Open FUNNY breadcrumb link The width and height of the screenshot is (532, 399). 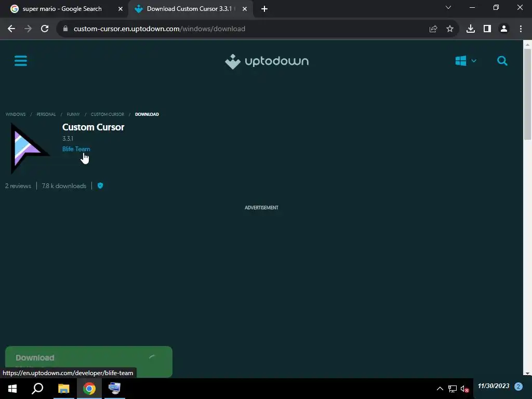[x=73, y=114]
